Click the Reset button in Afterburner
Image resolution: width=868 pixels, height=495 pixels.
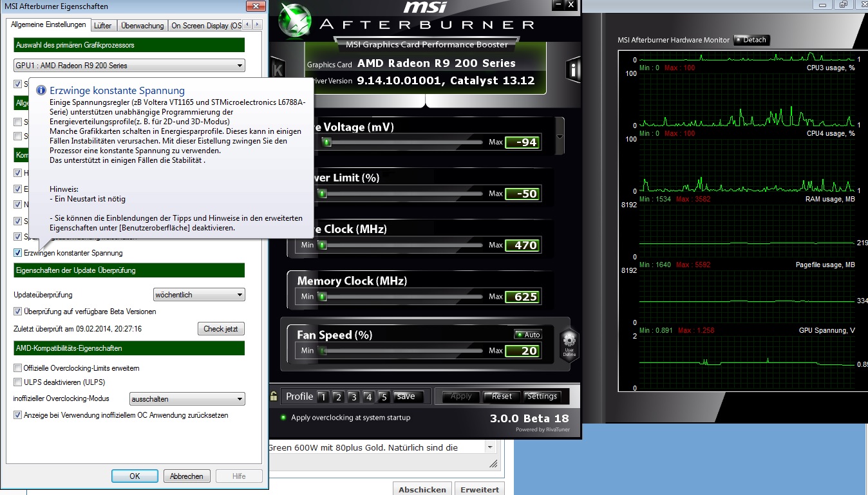point(502,397)
